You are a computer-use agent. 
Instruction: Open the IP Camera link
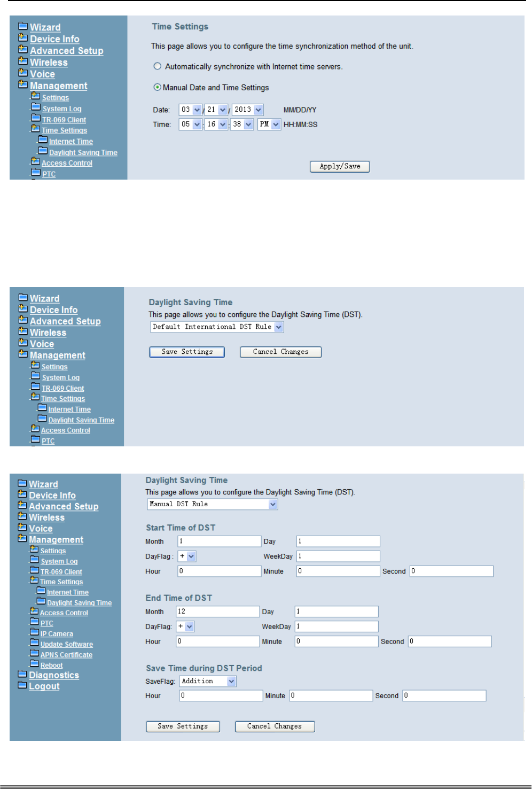point(57,634)
